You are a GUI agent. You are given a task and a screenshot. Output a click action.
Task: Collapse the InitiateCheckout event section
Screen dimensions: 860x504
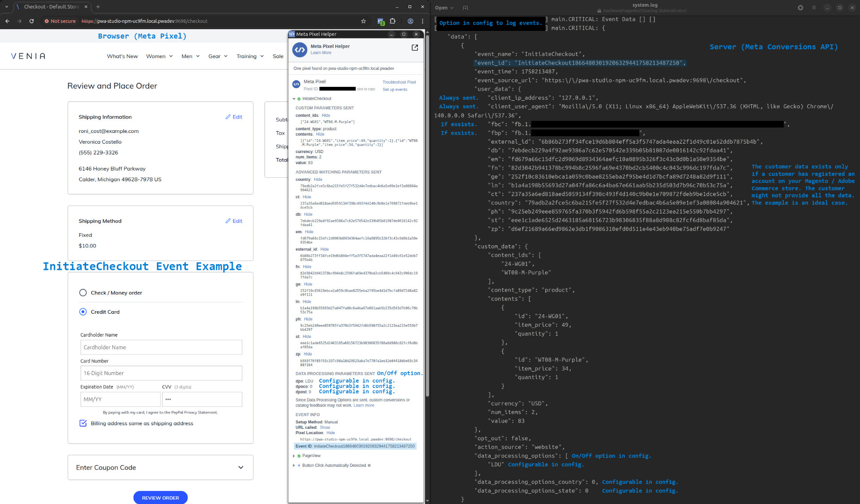294,99
